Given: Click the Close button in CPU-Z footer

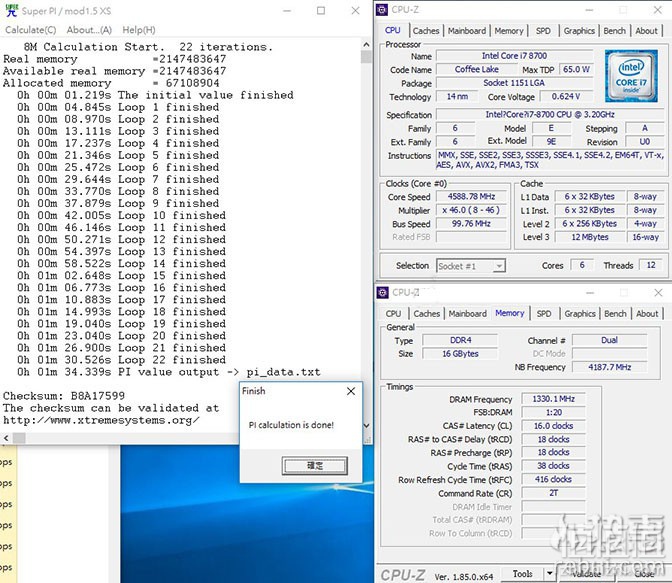Looking at the screenshot, I should [644, 574].
